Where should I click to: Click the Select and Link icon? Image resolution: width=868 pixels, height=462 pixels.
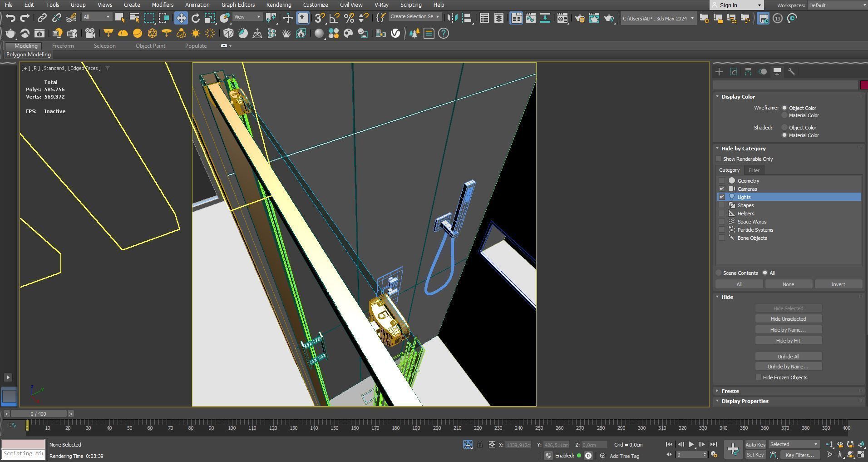coord(42,18)
